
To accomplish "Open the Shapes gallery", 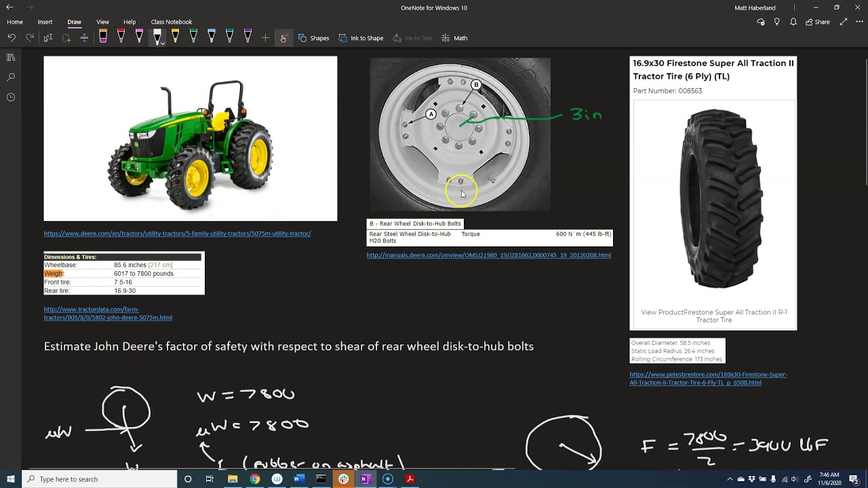I will (313, 38).
